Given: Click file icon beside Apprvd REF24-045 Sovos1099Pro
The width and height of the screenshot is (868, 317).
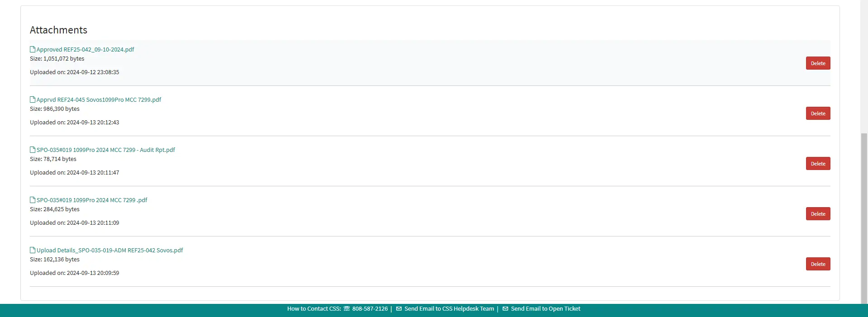Looking at the screenshot, I should click(x=33, y=99).
